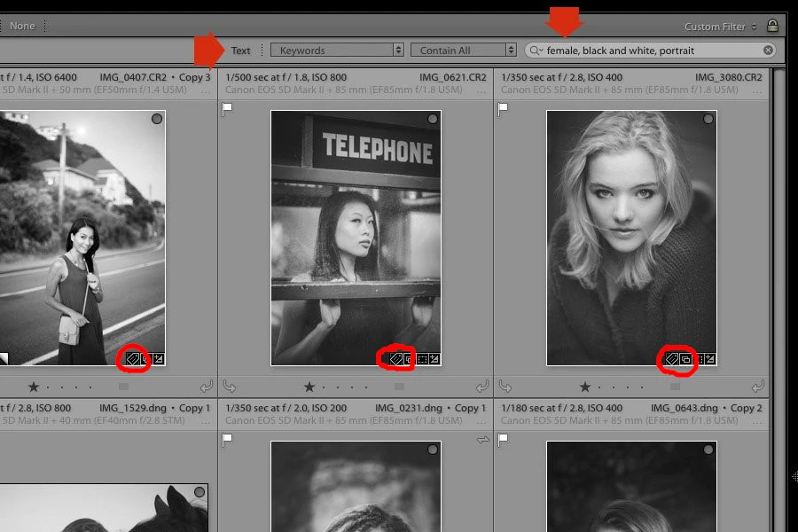
Task: Click the keyword tag badge on IMG_3080.CR2
Action: click(672, 359)
